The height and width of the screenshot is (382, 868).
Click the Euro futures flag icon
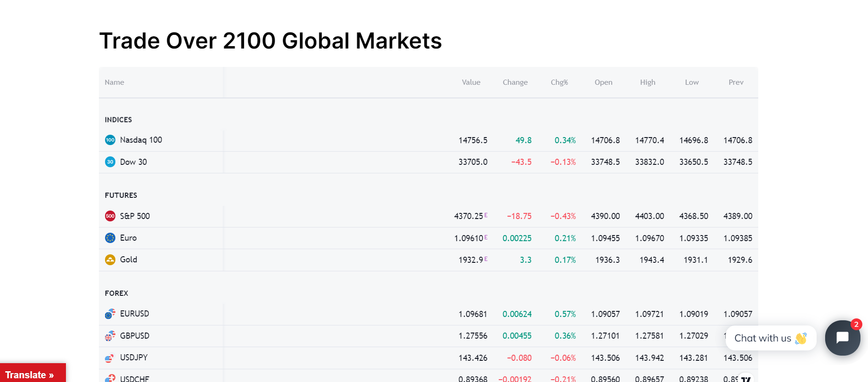pyautogui.click(x=110, y=238)
